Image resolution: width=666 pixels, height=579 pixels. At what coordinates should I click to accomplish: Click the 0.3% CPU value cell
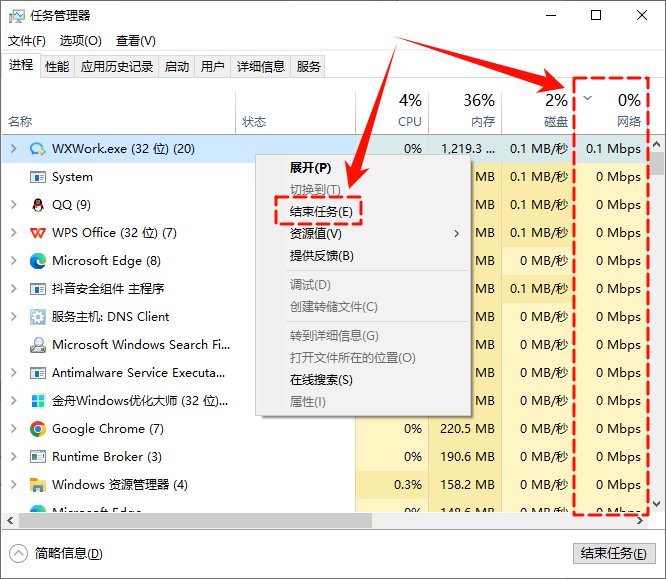tap(392, 485)
